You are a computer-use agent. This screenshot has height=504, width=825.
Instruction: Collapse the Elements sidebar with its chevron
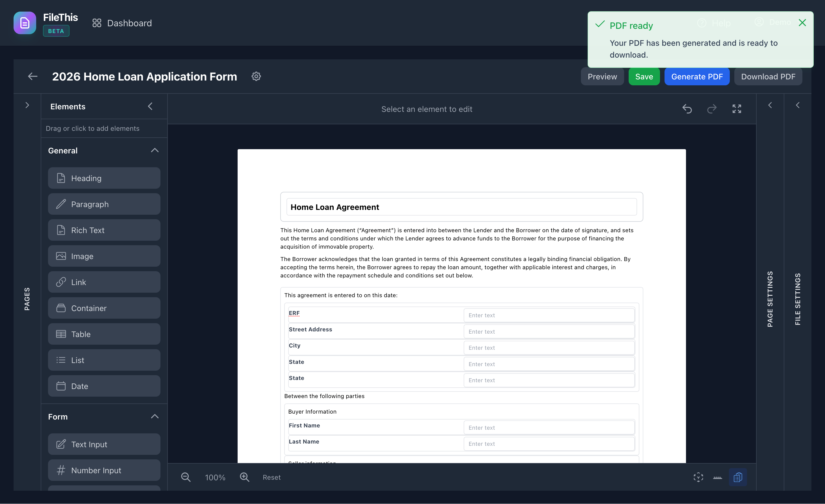point(150,106)
